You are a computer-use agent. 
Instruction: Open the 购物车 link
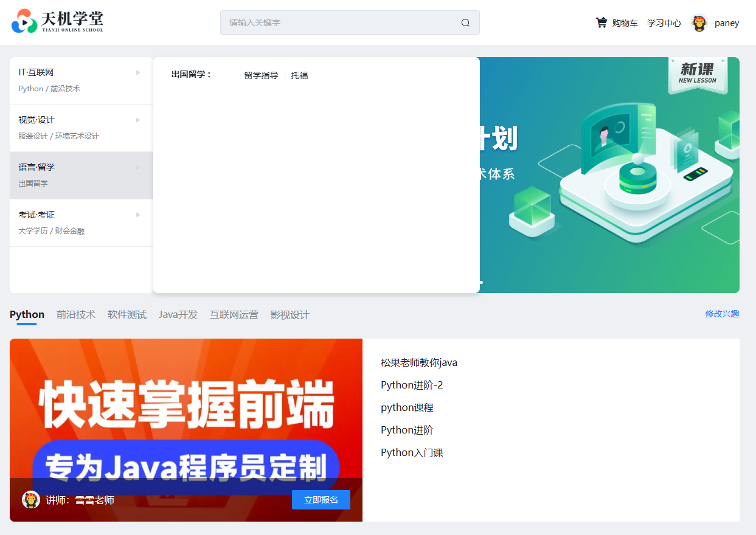point(625,23)
